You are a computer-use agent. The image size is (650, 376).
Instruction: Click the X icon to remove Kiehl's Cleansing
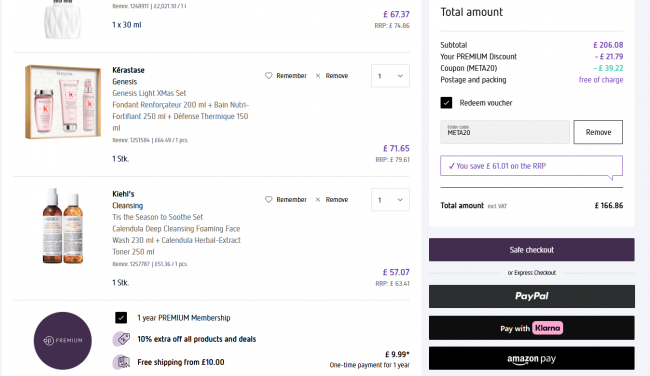(318, 200)
